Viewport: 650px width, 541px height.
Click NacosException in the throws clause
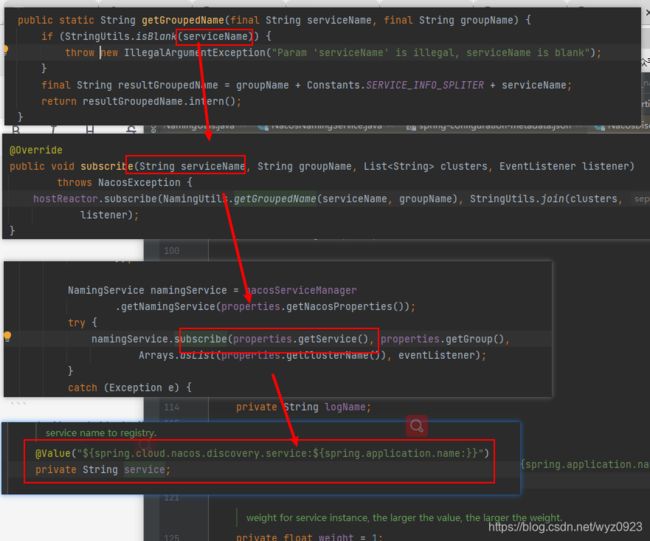(139, 183)
